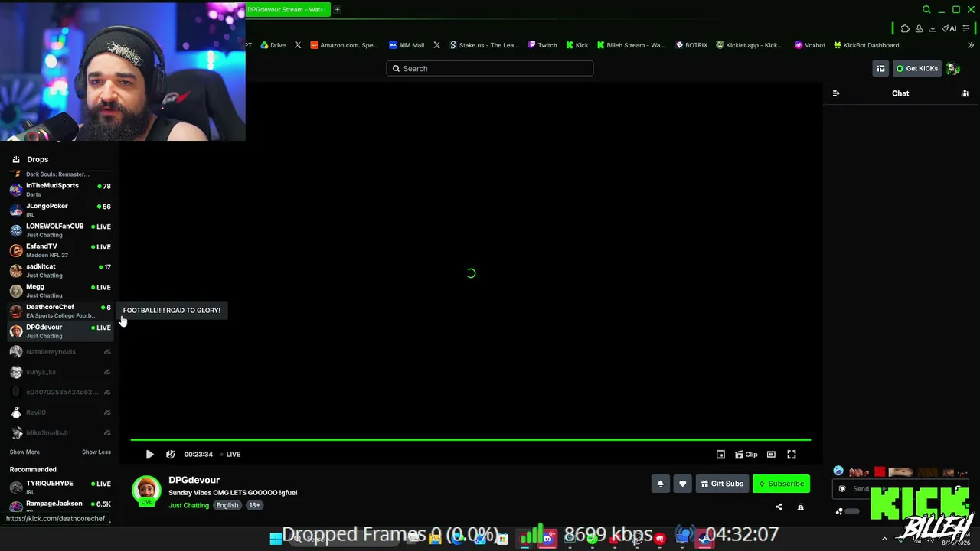This screenshot has height=551, width=980.
Task: Open the Drops section in sidebar
Action: click(31, 159)
